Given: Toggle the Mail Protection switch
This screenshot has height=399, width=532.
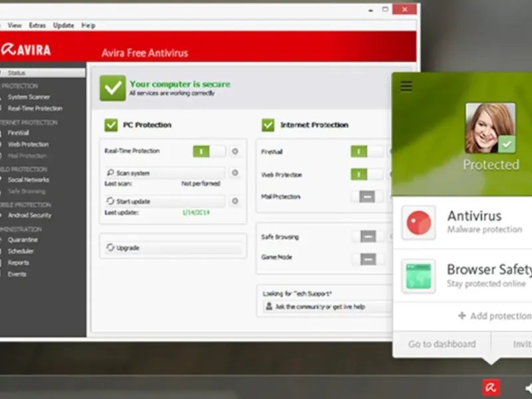Looking at the screenshot, I should pyautogui.click(x=367, y=196).
